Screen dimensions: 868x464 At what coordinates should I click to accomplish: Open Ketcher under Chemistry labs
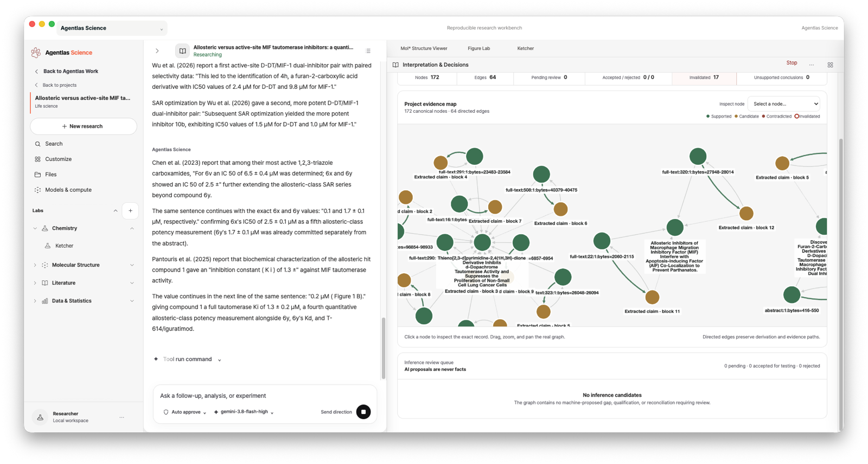[64, 246]
